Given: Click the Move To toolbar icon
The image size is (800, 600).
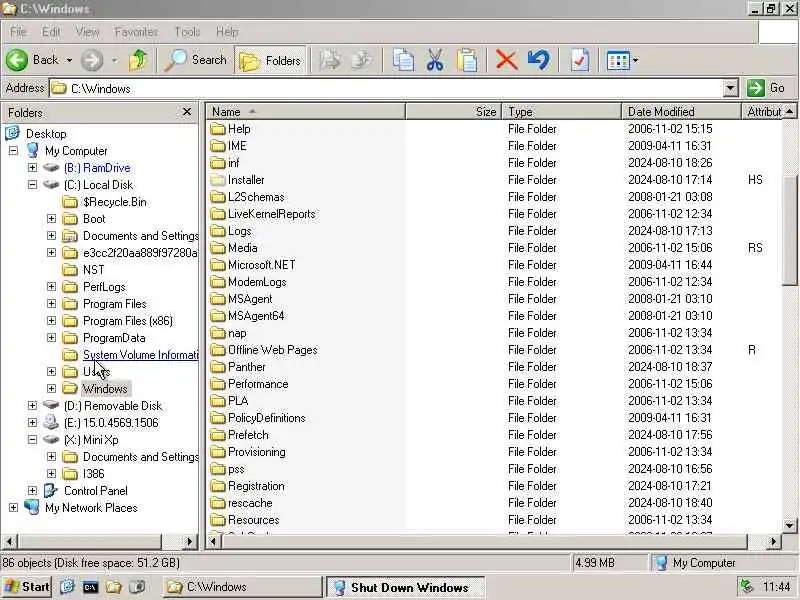Looking at the screenshot, I should click(x=331, y=60).
